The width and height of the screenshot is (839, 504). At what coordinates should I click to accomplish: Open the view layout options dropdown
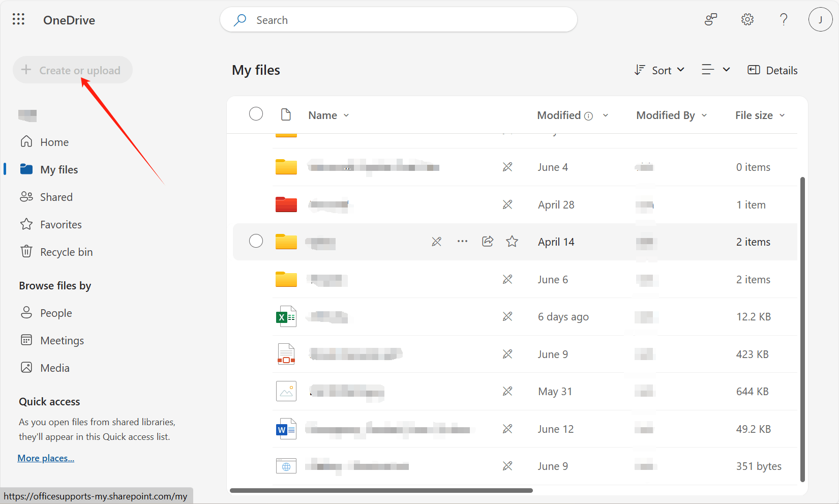[x=715, y=70]
